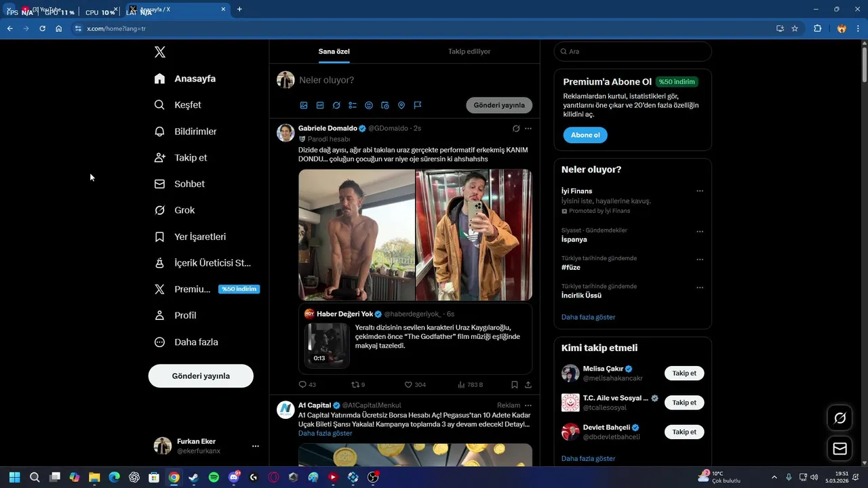Open Steam from taskbar
The height and width of the screenshot is (488, 868).
(194, 477)
